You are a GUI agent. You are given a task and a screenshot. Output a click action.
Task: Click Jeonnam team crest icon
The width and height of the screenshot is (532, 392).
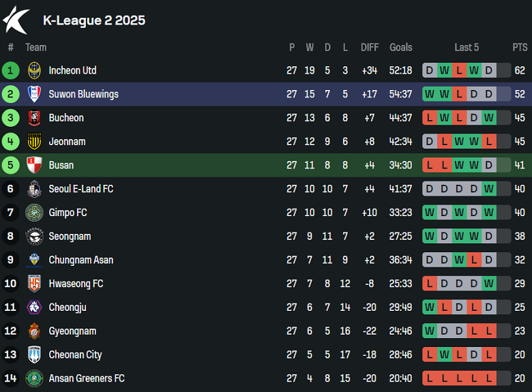(34, 141)
